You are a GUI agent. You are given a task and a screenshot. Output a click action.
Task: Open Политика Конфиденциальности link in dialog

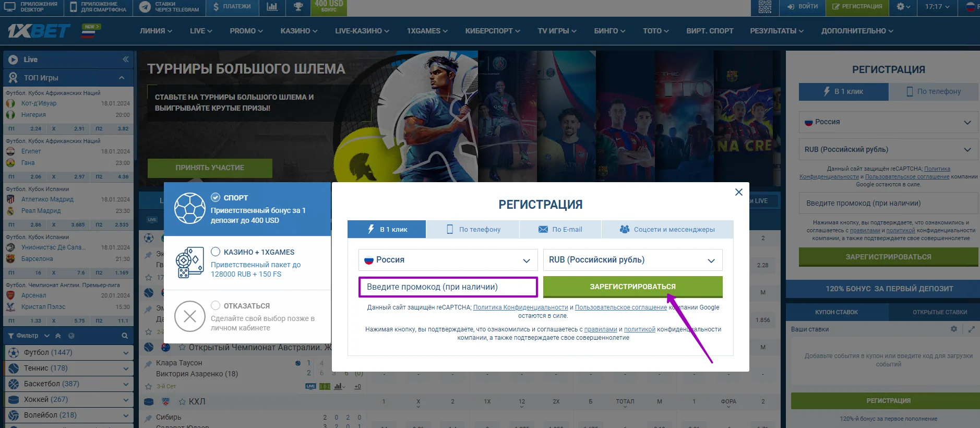pyautogui.click(x=520, y=307)
